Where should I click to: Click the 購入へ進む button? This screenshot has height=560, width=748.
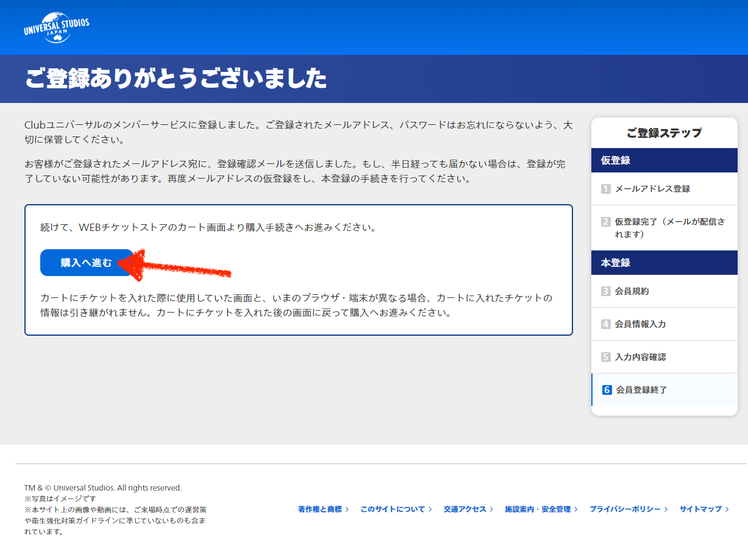[x=87, y=263]
